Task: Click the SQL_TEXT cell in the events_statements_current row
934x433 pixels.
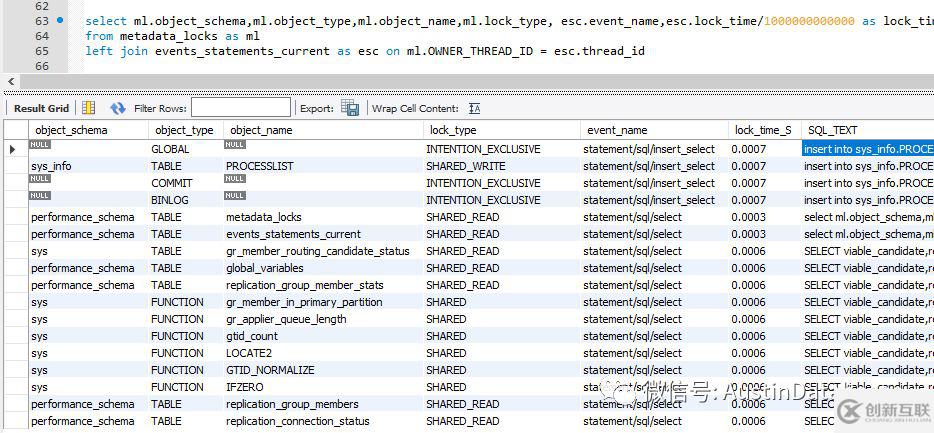Action: (867, 234)
